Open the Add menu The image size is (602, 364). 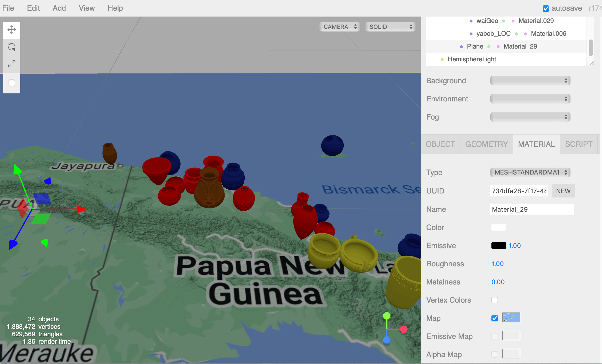click(x=59, y=8)
